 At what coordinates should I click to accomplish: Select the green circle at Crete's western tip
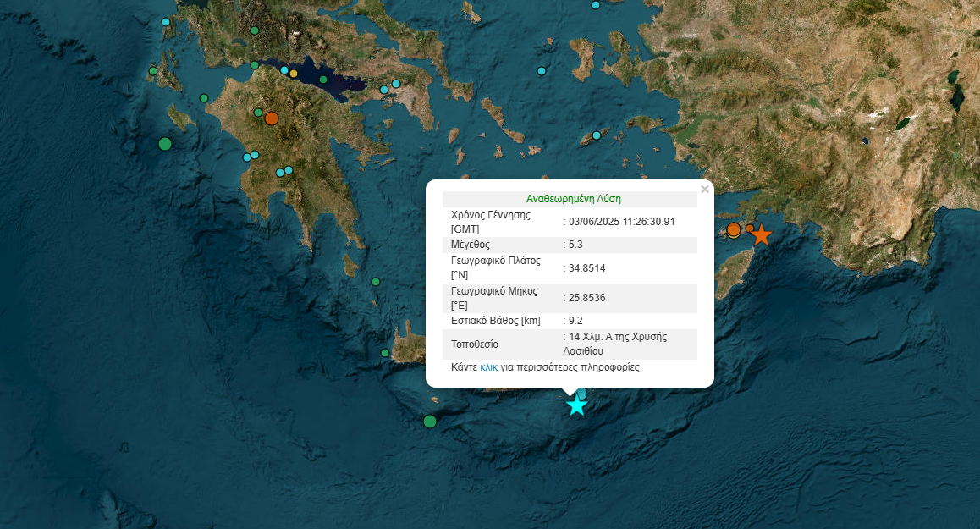tap(385, 353)
